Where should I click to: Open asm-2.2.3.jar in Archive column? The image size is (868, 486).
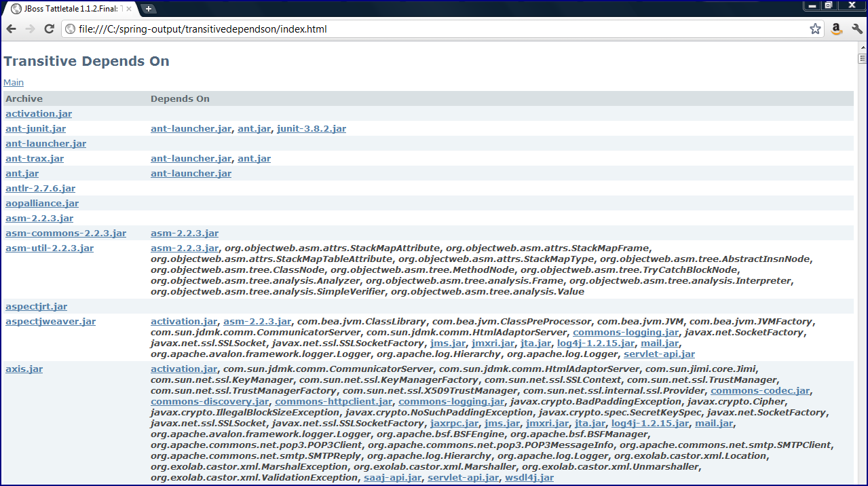pyautogui.click(x=39, y=218)
